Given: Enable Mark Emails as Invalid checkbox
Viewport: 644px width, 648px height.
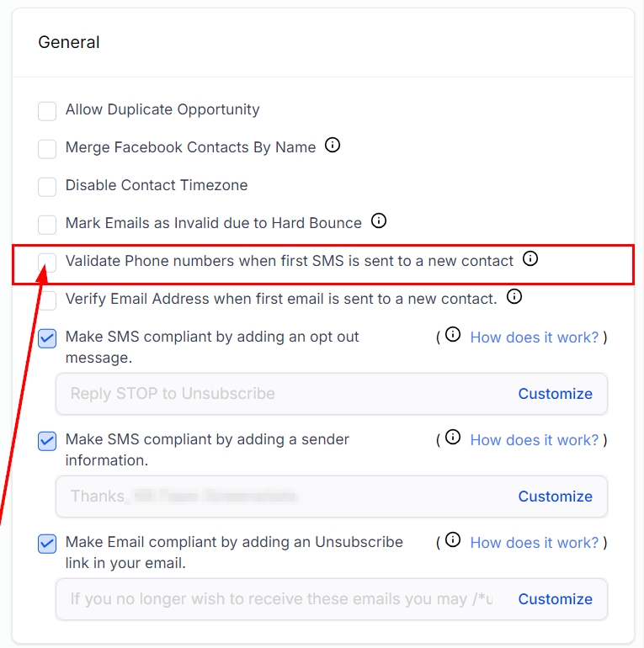Looking at the screenshot, I should (x=48, y=225).
